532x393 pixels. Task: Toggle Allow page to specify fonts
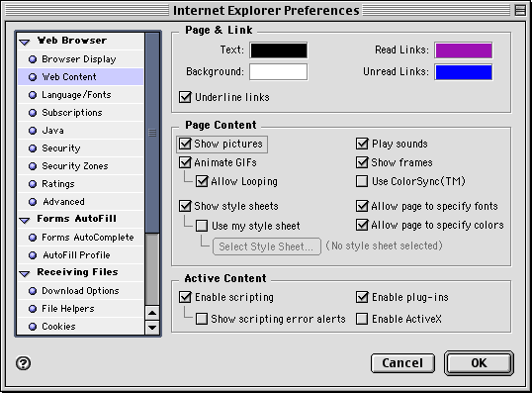362,206
